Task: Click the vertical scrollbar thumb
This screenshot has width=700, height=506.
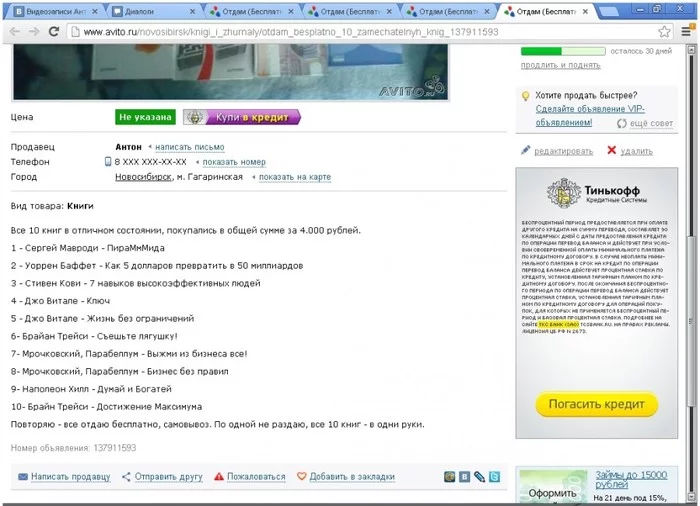Action: click(x=692, y=321)
